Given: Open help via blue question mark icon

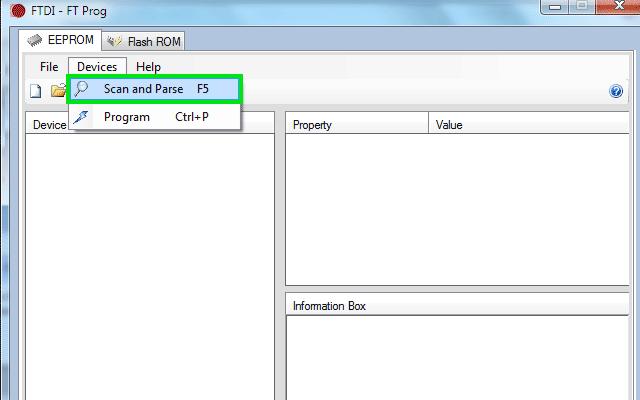Looking at the screenshot, I should click(x=616, y=91).
